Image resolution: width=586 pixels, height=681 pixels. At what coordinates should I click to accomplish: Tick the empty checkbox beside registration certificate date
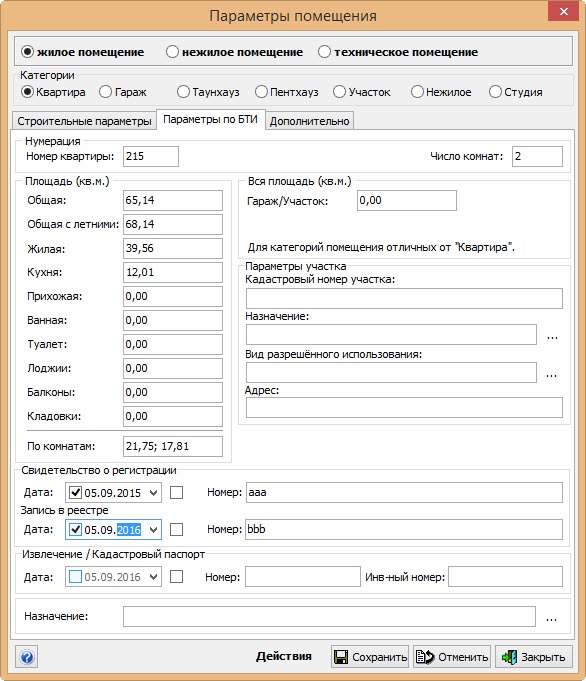click(x=176, y=493)
